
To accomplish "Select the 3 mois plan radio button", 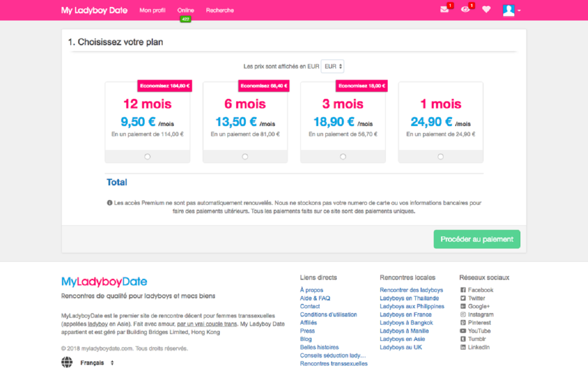I will [x=343, y=157].
